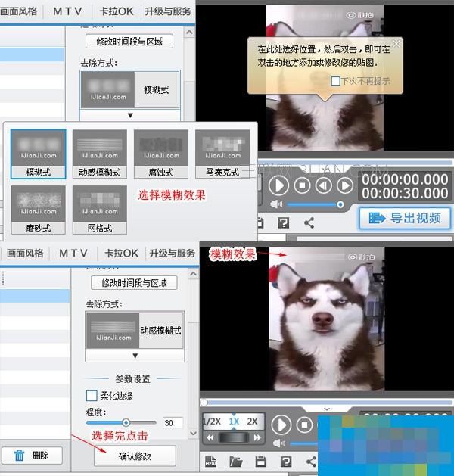Viewport: 454px width, 476px height.
Task: Click the 确认修改 confirm button
Action: [x=135, y=456]
